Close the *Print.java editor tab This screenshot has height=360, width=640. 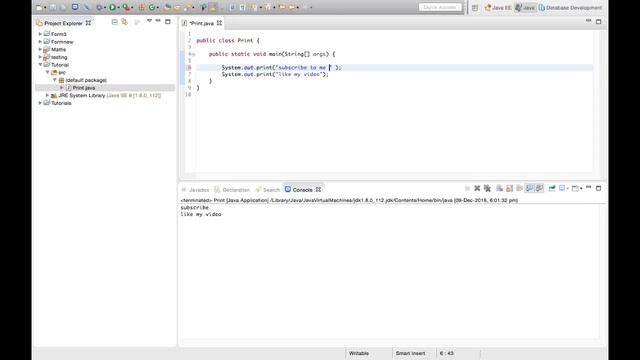[219, 23]
